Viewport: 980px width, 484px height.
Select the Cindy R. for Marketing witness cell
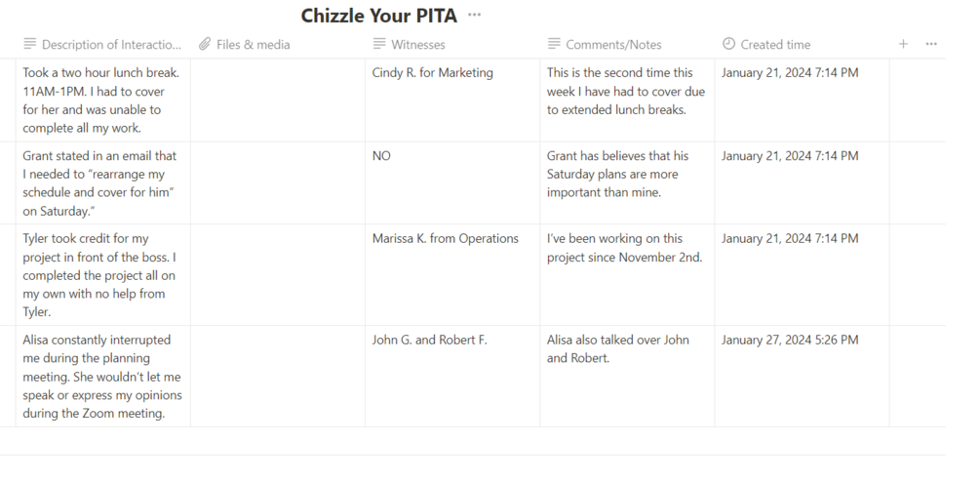432,72
